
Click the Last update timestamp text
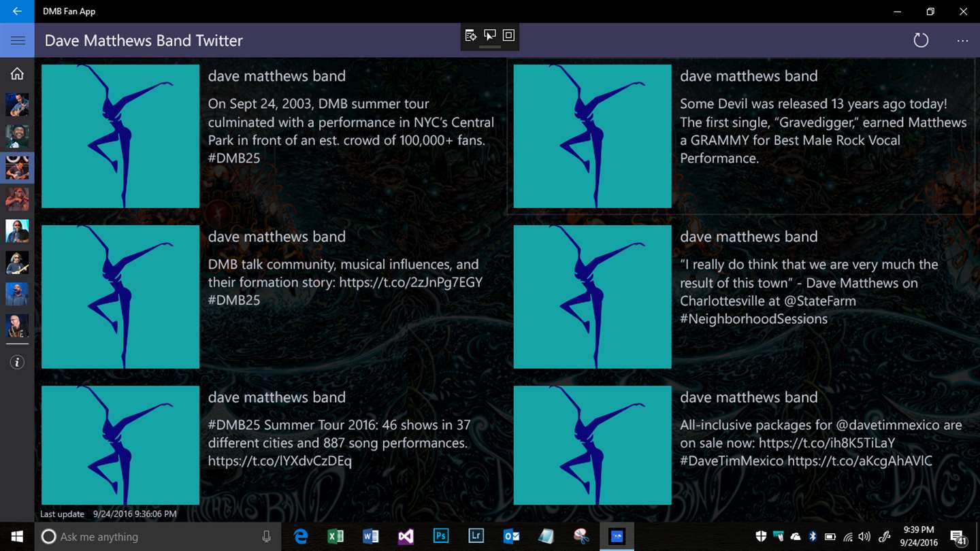[108, 514]
